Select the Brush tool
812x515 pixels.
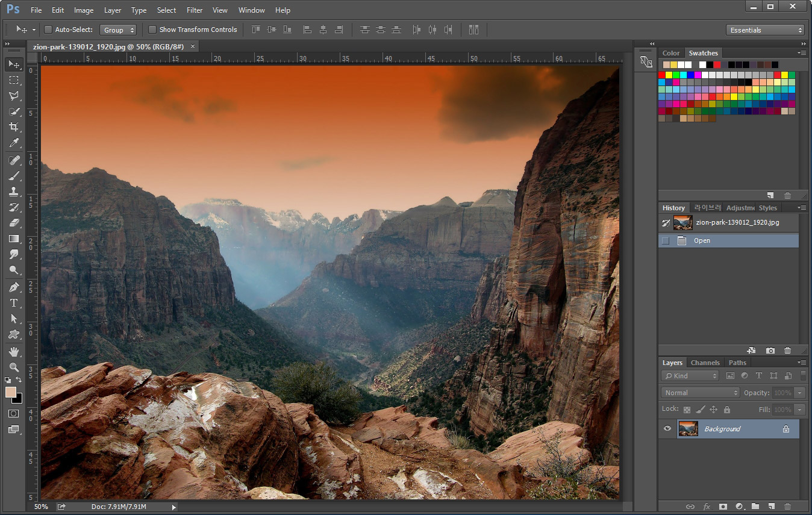pos(14,176)
